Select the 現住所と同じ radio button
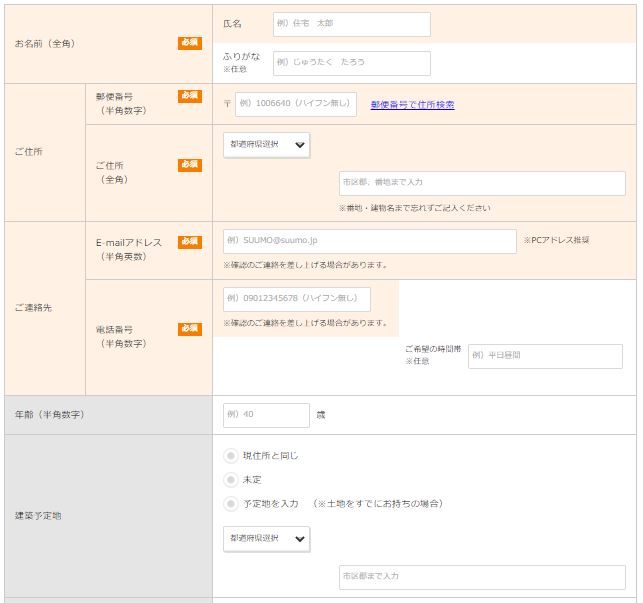 (x=231, y=456)
